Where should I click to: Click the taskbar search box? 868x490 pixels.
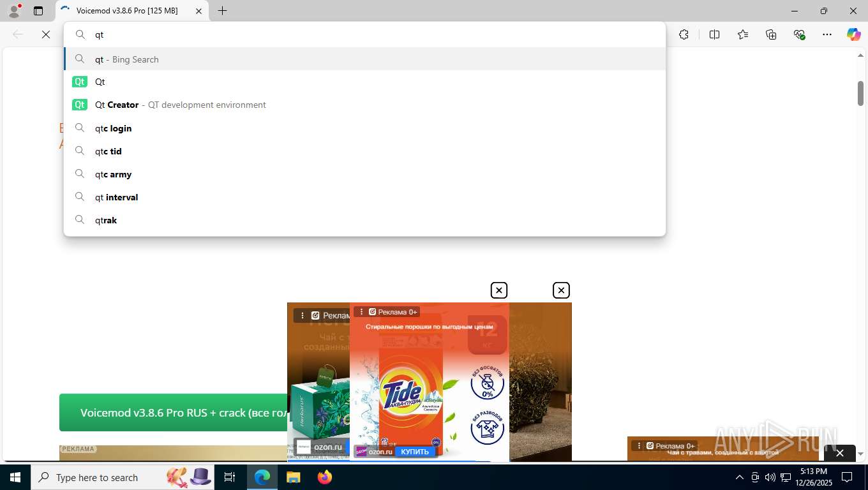tap(123, 477)
